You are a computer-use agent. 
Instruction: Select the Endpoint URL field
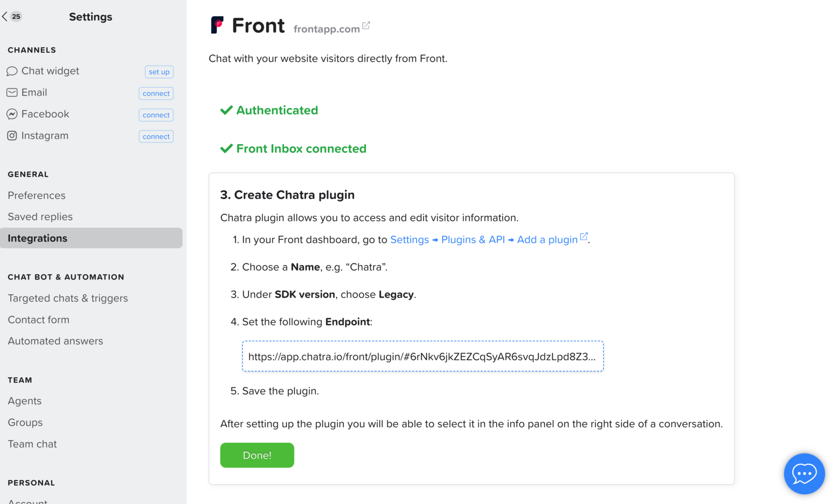(x=423, y=356)
